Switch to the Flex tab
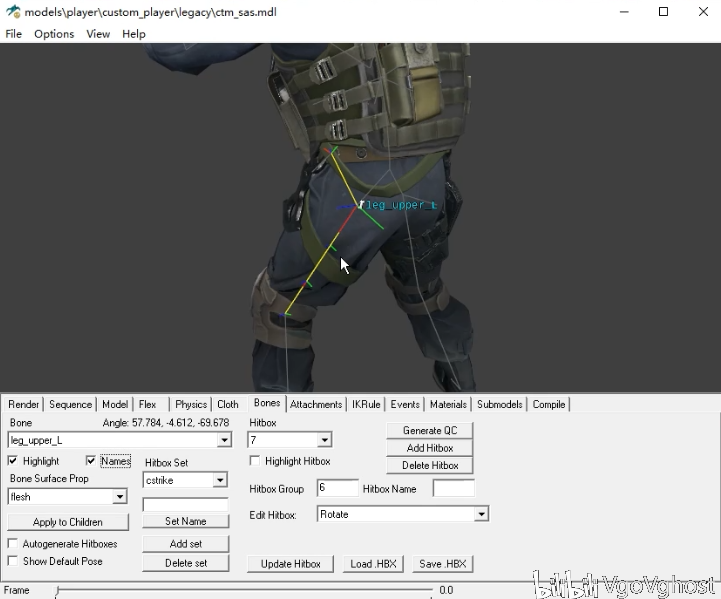 (148, 405)
